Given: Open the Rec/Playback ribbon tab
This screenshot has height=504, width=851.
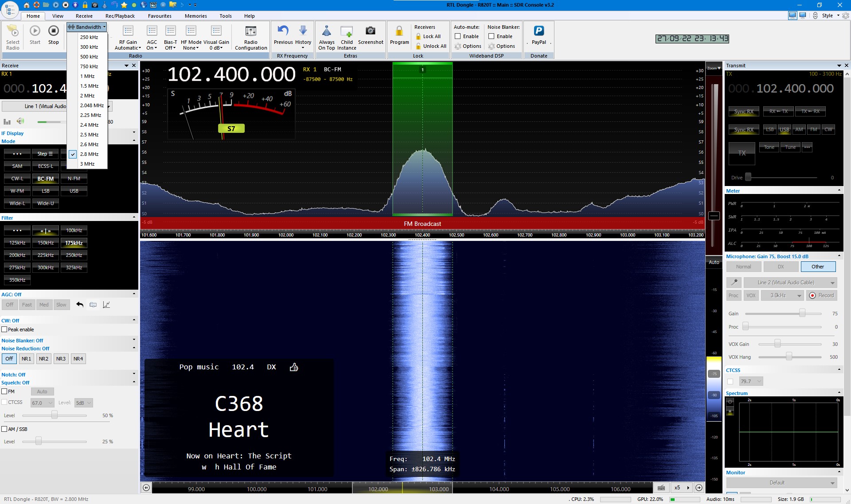Looking at the screenshot, I should (120, 16).
